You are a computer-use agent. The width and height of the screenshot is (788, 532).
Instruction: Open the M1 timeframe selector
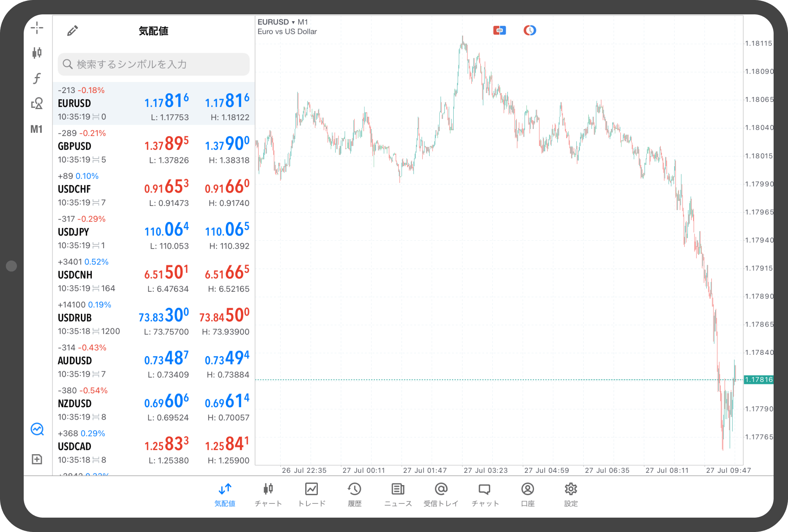[37, 129]
